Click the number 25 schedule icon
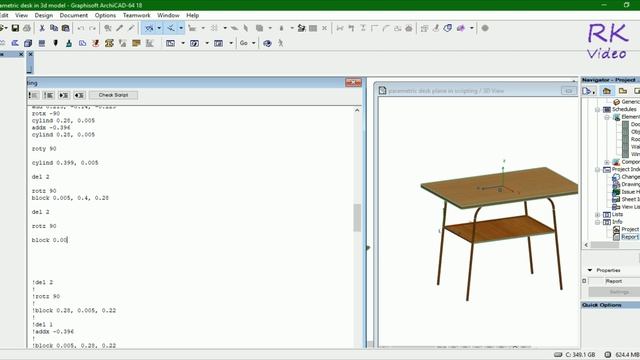The width and height of the screenshot is (640, 360). (109, 43)
